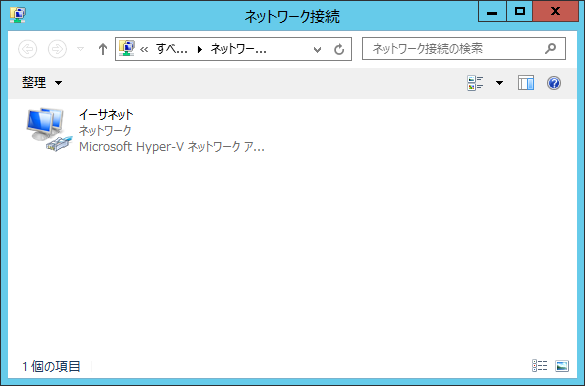The image size is (585, 386).
Task: Open help with the question mark icon
Action: 554,83
